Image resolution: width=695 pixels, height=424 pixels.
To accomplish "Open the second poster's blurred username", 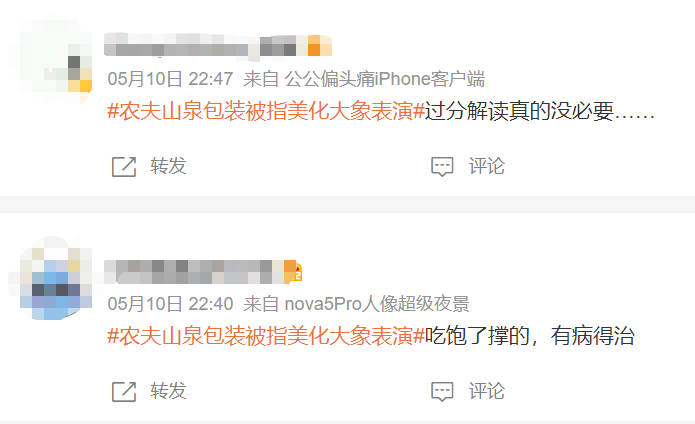I will coord(194,272).
